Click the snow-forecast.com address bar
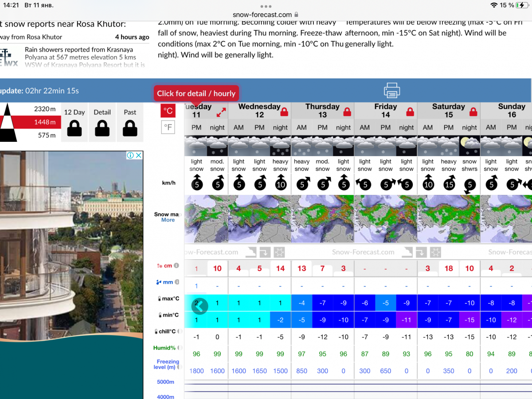Screen dimensions: 532x399 click(266, 15)
